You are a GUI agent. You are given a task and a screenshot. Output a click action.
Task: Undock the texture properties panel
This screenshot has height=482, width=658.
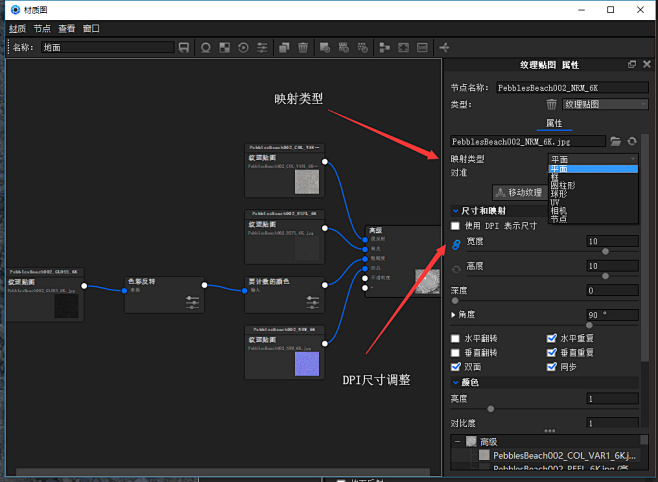click(632, 64)
